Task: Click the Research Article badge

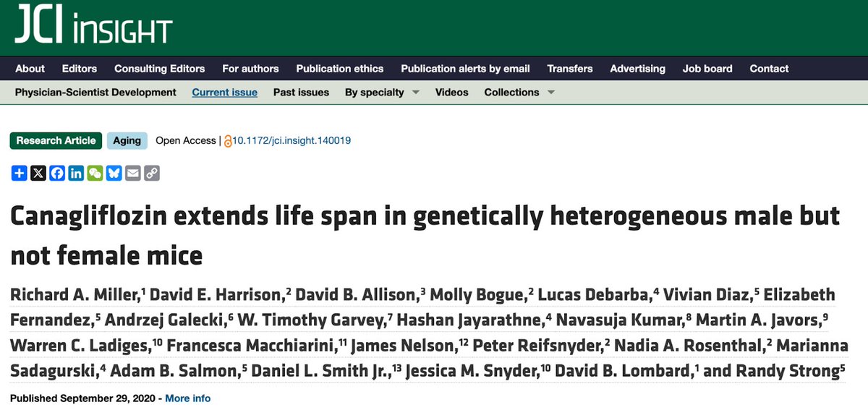Action: pos(56,141)
